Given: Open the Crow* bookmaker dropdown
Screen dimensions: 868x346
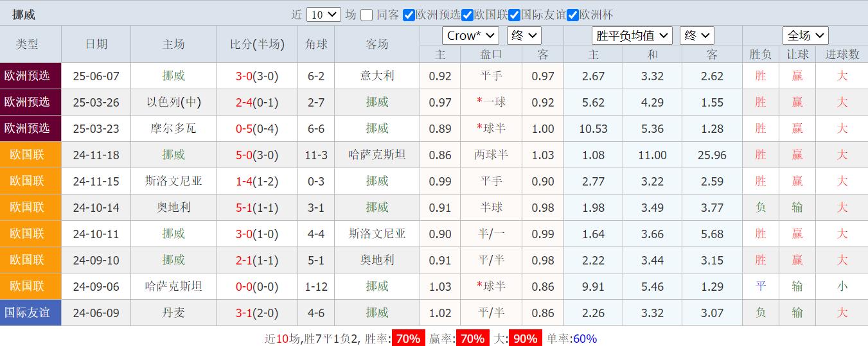Looking at the screenshot, I should 470,36.
